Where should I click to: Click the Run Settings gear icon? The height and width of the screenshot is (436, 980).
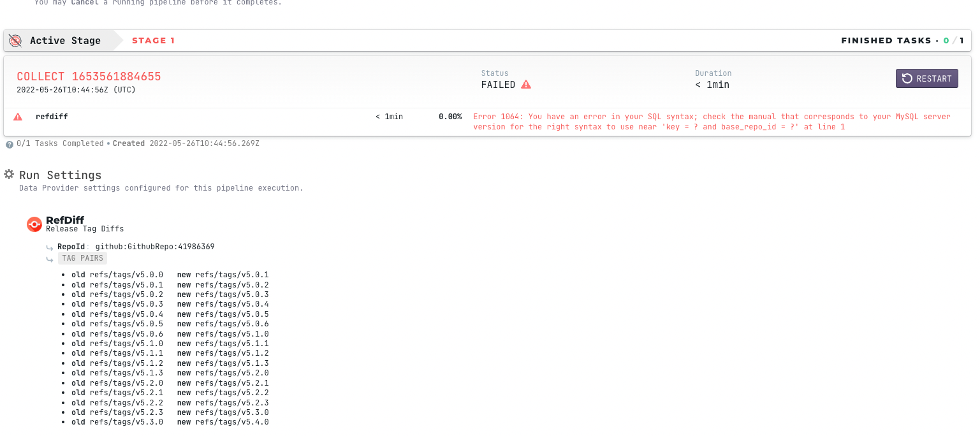(x=9, y=175)
